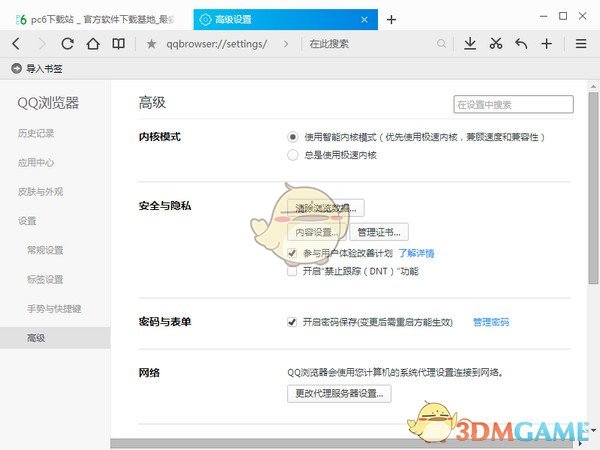This screenshot has width=600, height=450.
Task: Select the 高级设置 tab
Action: pos(285,20)
